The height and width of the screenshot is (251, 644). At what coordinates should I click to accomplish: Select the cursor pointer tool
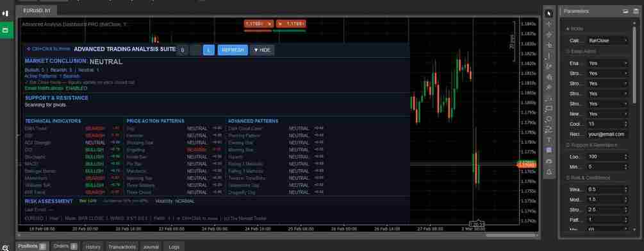click(549, 13)
